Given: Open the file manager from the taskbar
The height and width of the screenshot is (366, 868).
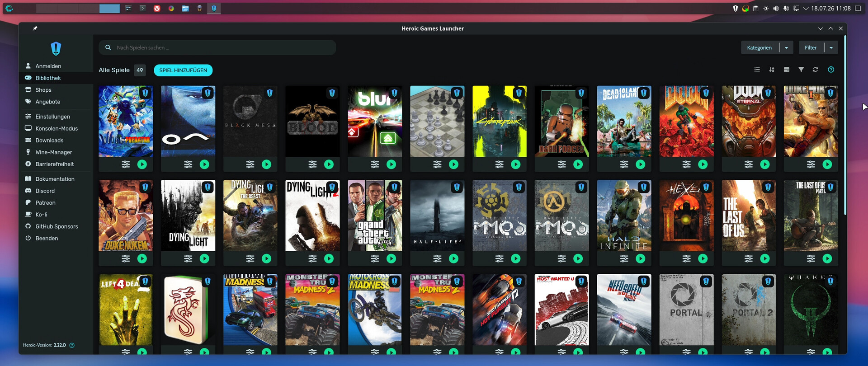Looking at the screenshot, I should coord(185,8).
